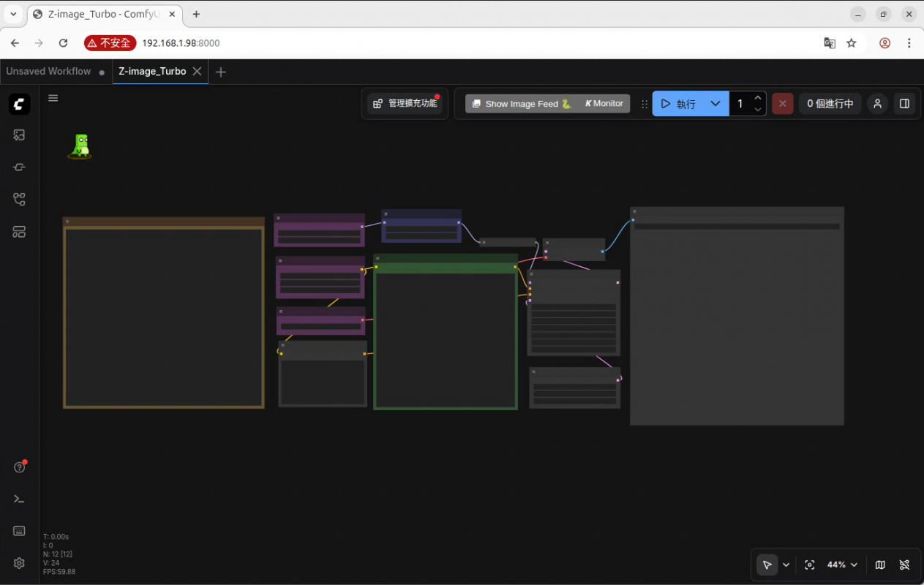Open the ComfyUI logo menu
This screenshot has width=924, height=585.
(x=20, y=104)
